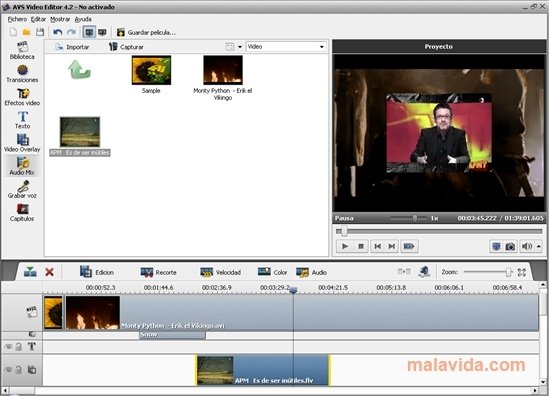Click the split clip icon near Zoom
The image size is (549, 396).
pos(404,272)
